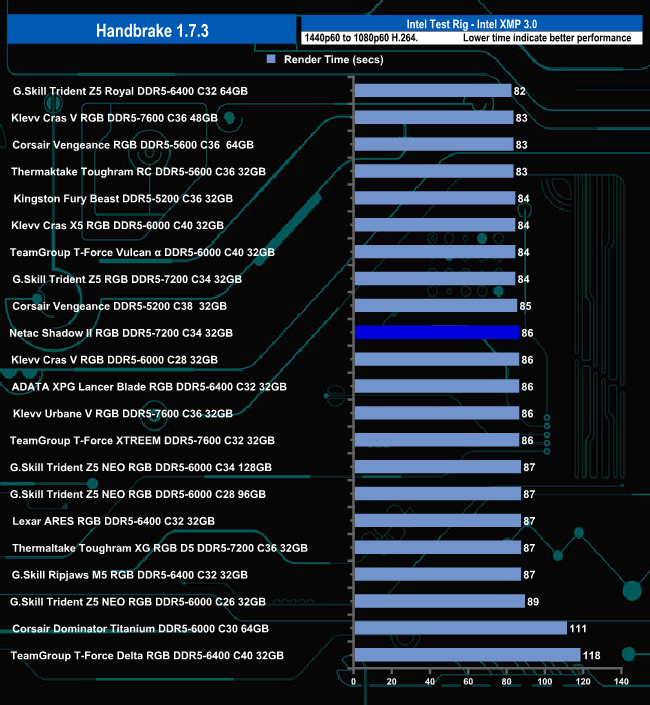Click the Render Time legend color square
Image resolution: width=650 pixels, height=705 pixels.
tap(271, 59)
